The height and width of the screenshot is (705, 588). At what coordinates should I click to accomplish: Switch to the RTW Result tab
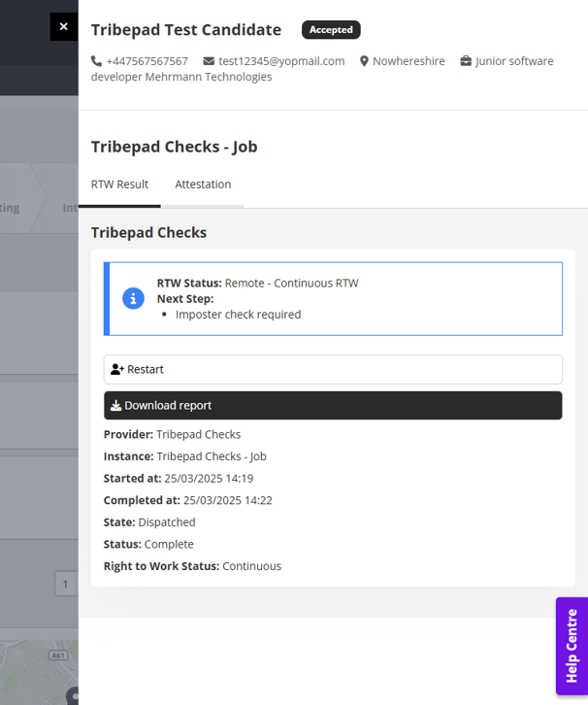pos(119,185)
